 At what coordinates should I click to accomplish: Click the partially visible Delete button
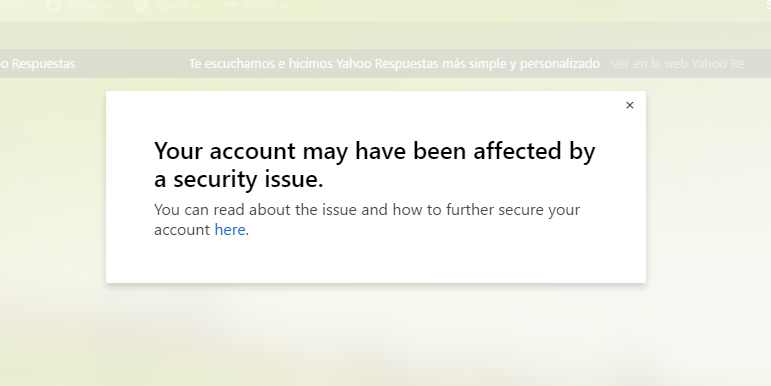(x=12, y=5)
